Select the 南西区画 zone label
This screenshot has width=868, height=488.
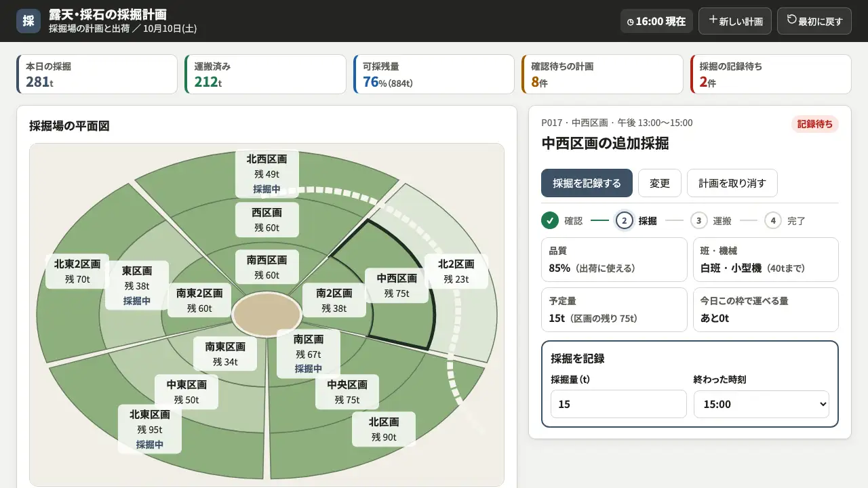[x=267, y=267]
